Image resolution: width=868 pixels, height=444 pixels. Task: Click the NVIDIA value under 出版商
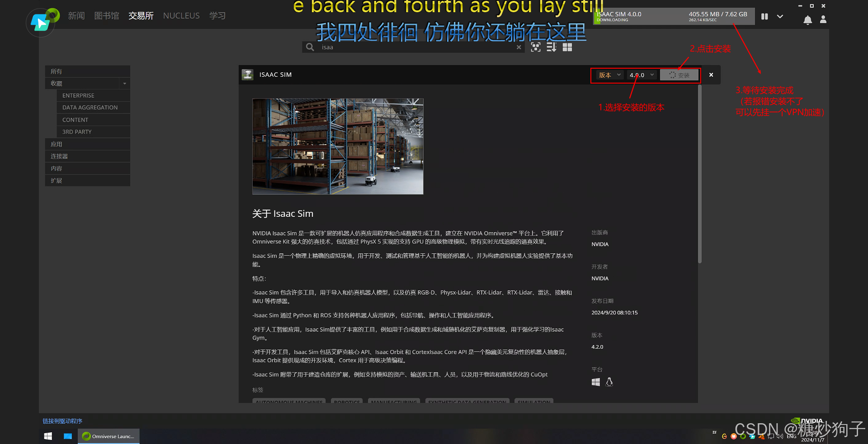click(x=600, y=244)
